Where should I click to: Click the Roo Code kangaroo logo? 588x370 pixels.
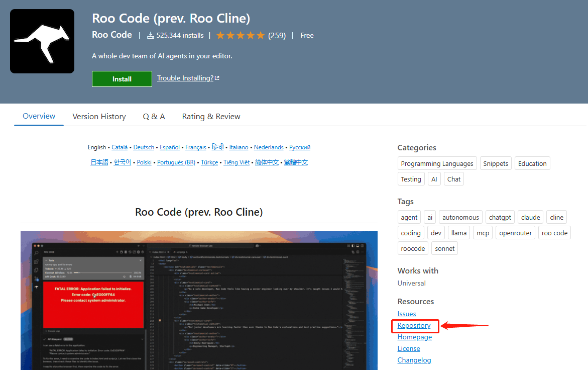pyautogui.click(x=42, y=41)
